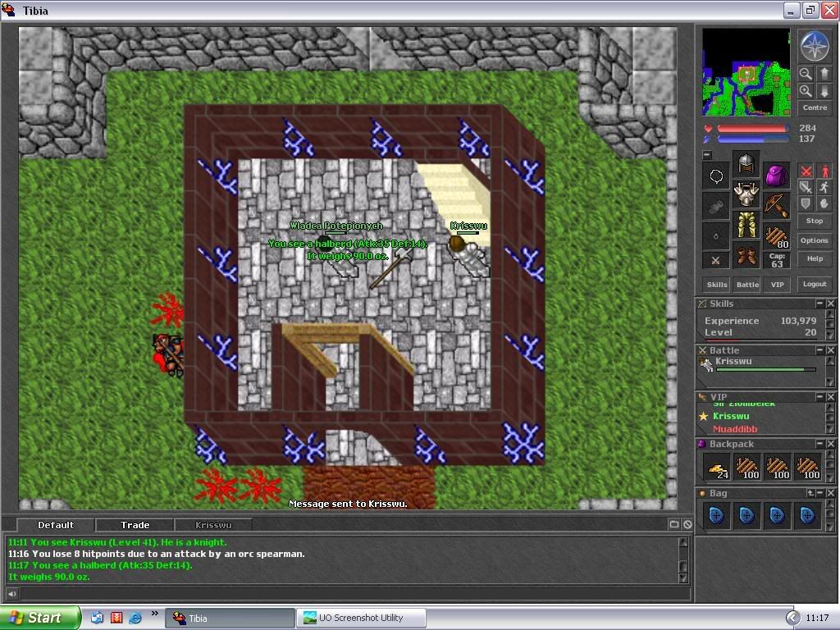Click the chat message input field
The width and height of the screenshot is (840, 630).
coord(354,594)
